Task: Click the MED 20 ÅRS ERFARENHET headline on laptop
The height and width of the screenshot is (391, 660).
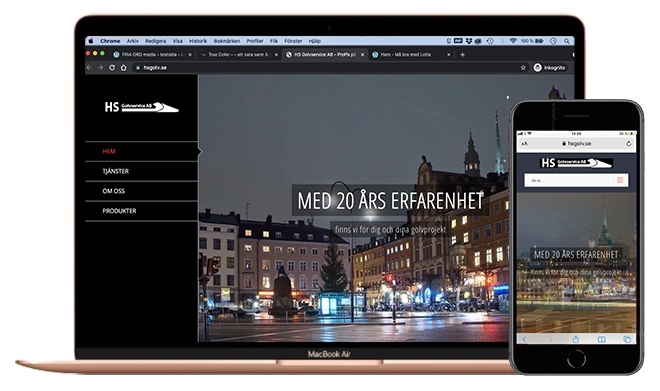Action: pos(391,201)
